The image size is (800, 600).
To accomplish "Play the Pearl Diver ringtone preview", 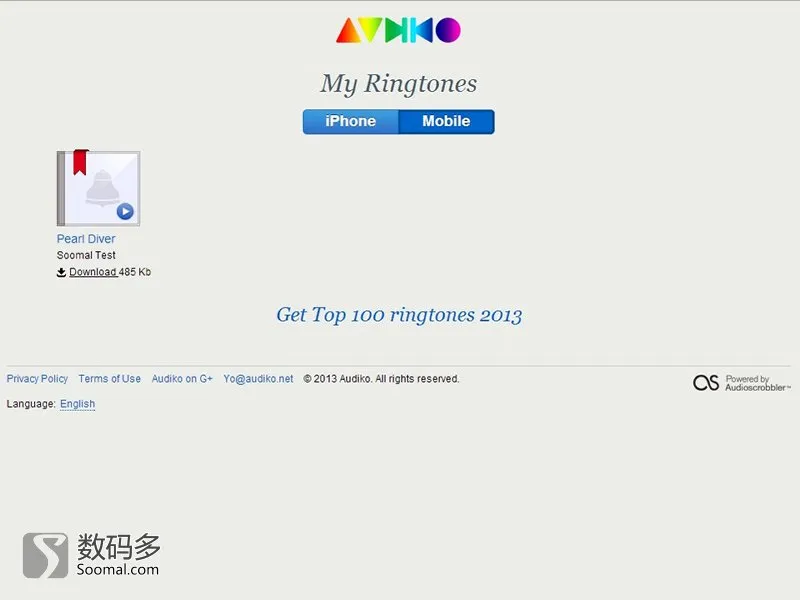I will (x=125, y=211).
